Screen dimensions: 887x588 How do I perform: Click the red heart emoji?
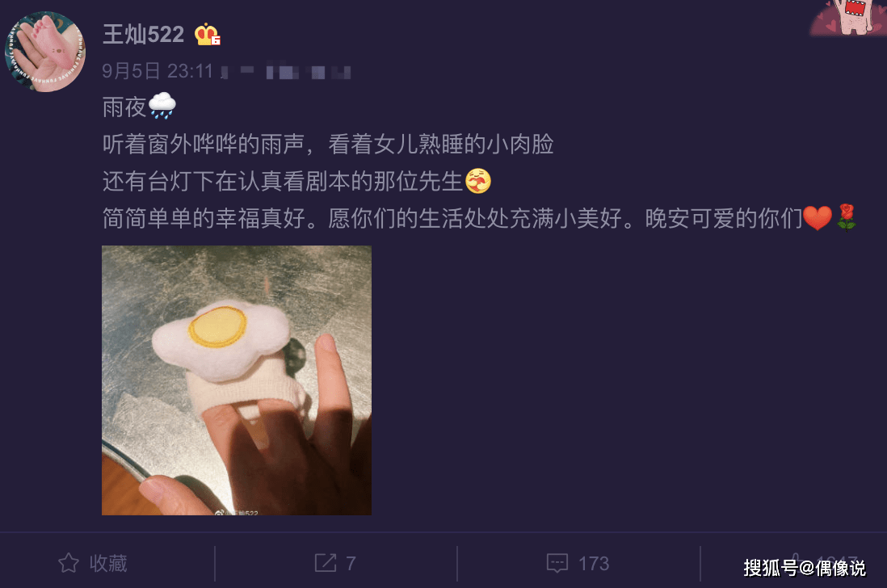818,218
